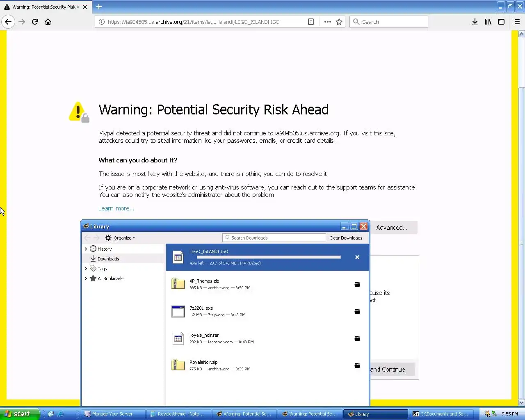The width and height of the screenshot is (525, 420).
Task: Switch to Library taskbar item
Action: point(376,414)
